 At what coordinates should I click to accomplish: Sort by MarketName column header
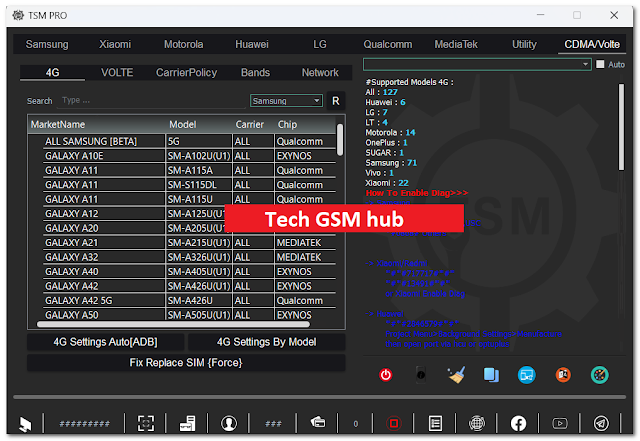click(x=98, y=124)
